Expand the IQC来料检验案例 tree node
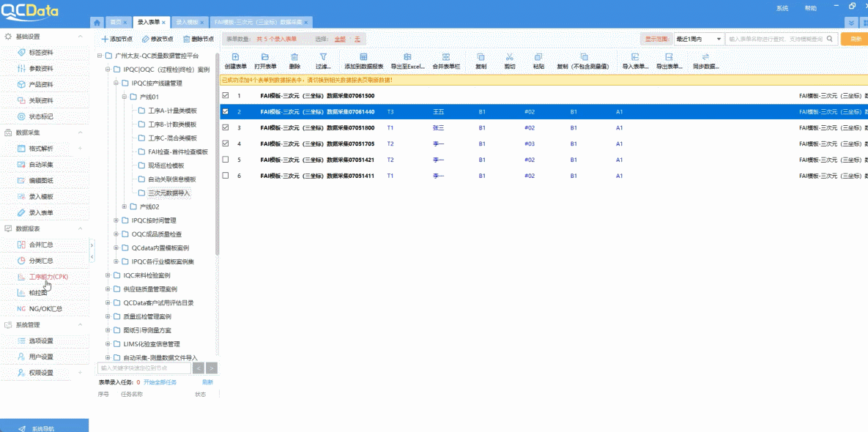 (x=108, y=275)
